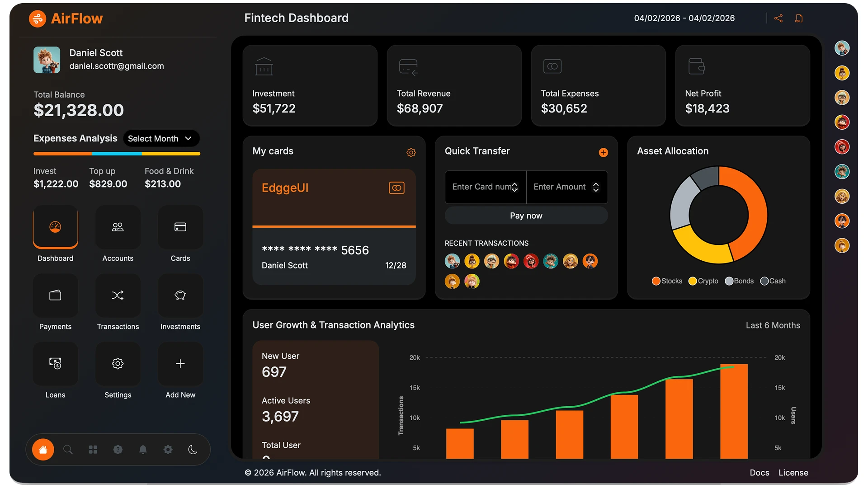Click the gear icon in the bottom bar
868x488 pixels.
click(168, 450)
